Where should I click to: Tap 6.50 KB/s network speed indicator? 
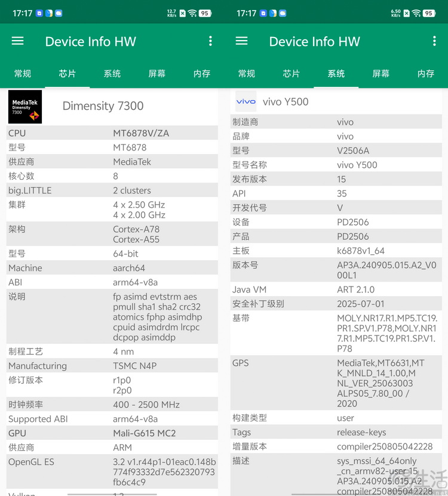tap(396, 13)
